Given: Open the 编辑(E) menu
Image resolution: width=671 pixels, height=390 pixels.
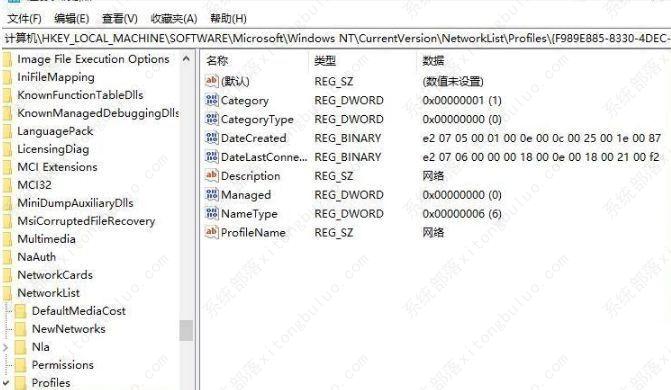Looking at the screenshot, I should point(71,18).
